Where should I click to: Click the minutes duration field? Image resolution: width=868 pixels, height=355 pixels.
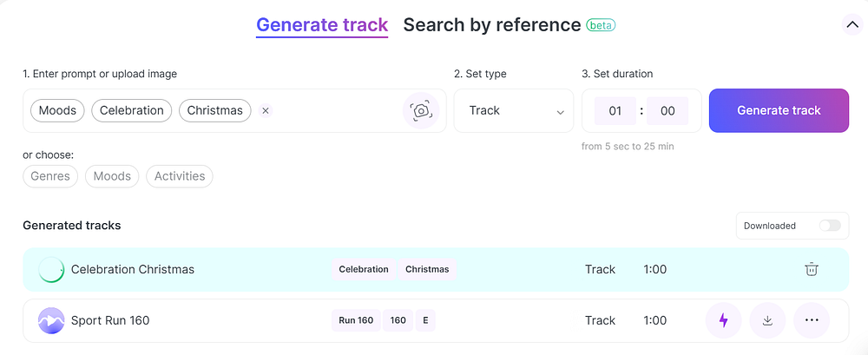click(615, 111)
